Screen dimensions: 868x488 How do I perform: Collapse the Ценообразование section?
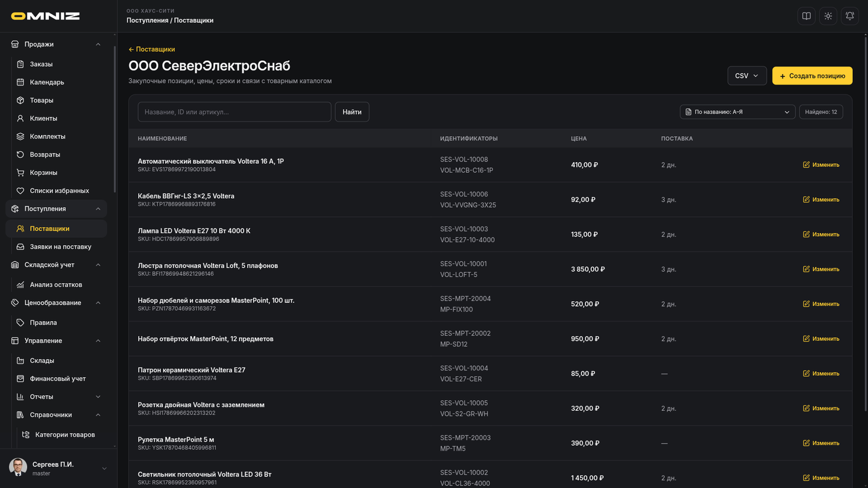click(98, 302)
